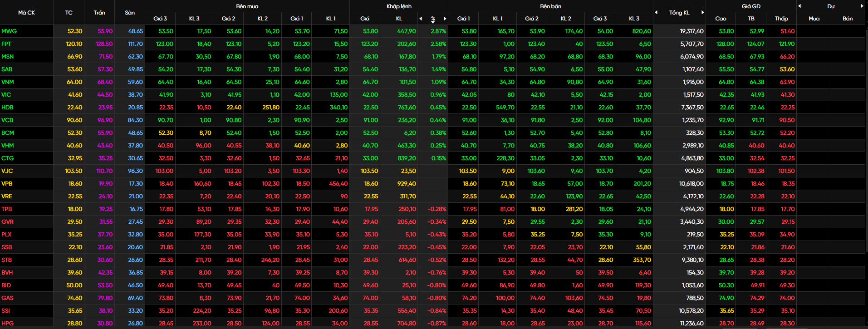Click the Bán column header under Dư
The image size is (868, 329).
click(847, 19)
